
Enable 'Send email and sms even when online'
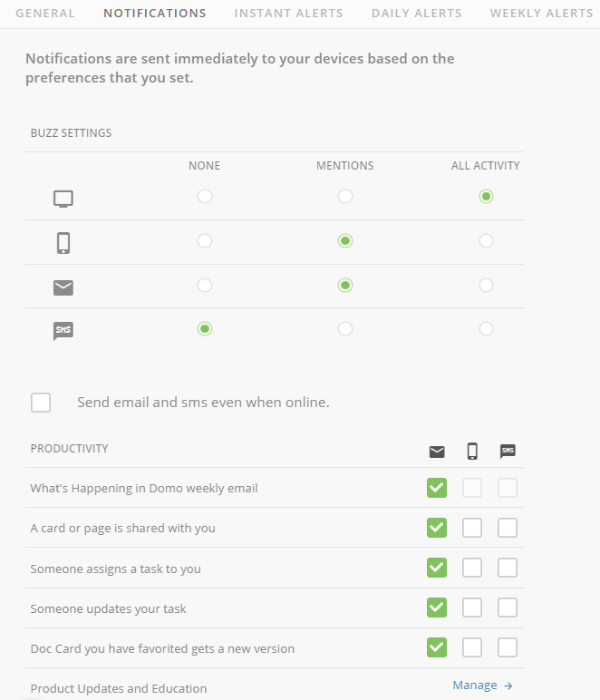(41, 403)
